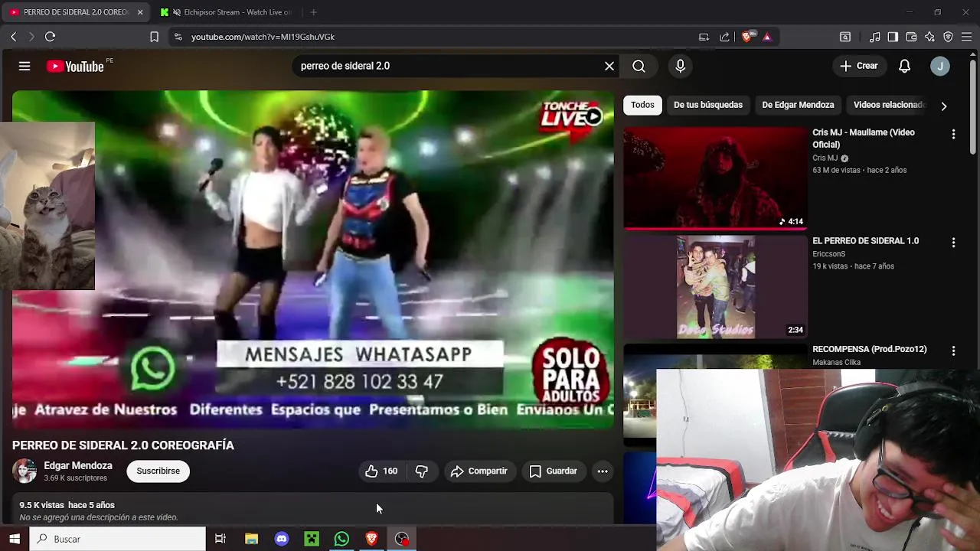Open Brave VPN shield icon

tap(948, 37)
